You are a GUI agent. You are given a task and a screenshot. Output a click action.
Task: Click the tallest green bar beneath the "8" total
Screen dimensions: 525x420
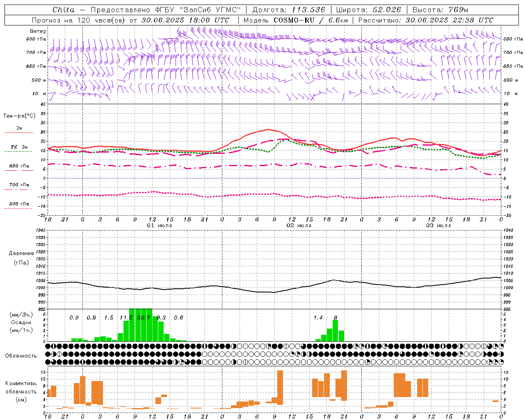coord(336,331)
